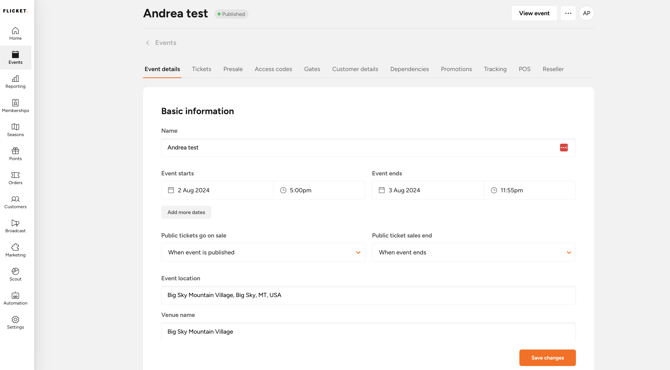
Task: Switch to the POS tab
Action: [x=524, y=69]
